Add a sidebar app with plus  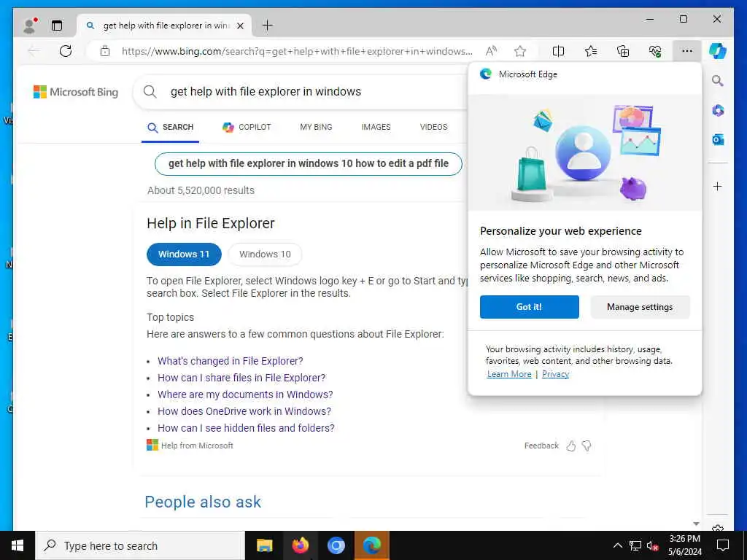pos(718,186)
